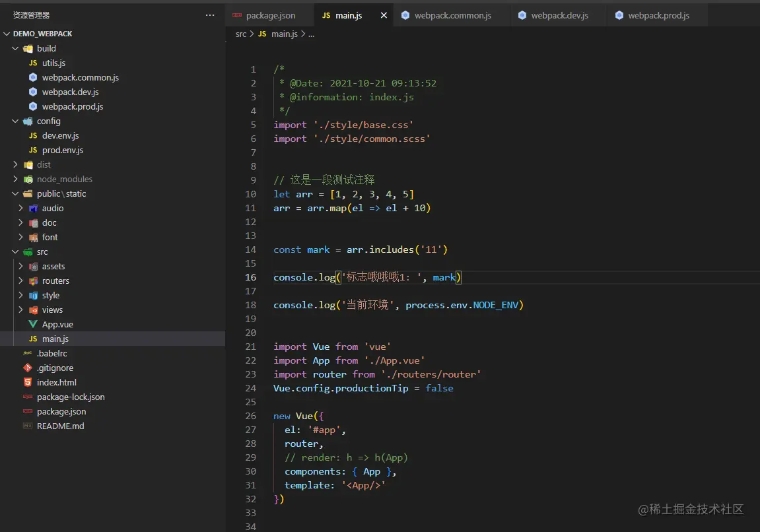Collapse the src folder chevron
The height and width of the screenshot is (532, 760).
click(15, 252)
